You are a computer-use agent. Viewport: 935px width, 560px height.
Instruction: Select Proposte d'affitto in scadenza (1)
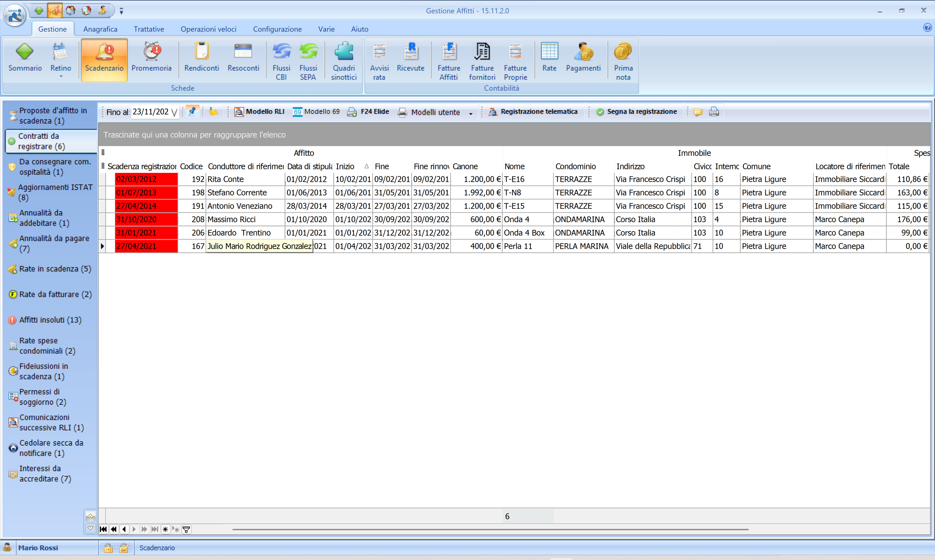point(51,116)
